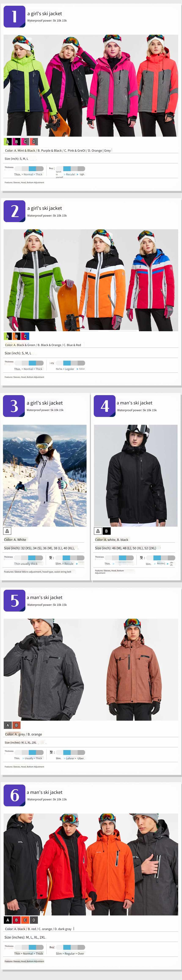Click the purple number 1 badge

pyautogui.click(x=14, y=16)
